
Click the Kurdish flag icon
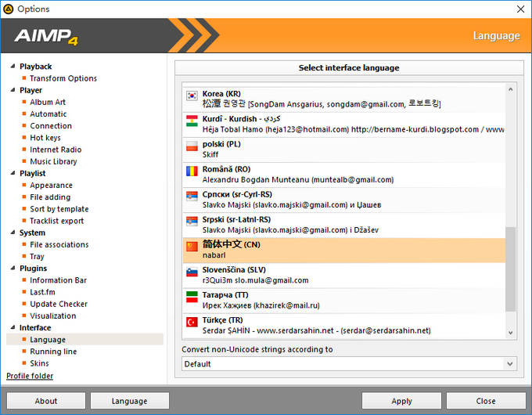click(192, 121)
